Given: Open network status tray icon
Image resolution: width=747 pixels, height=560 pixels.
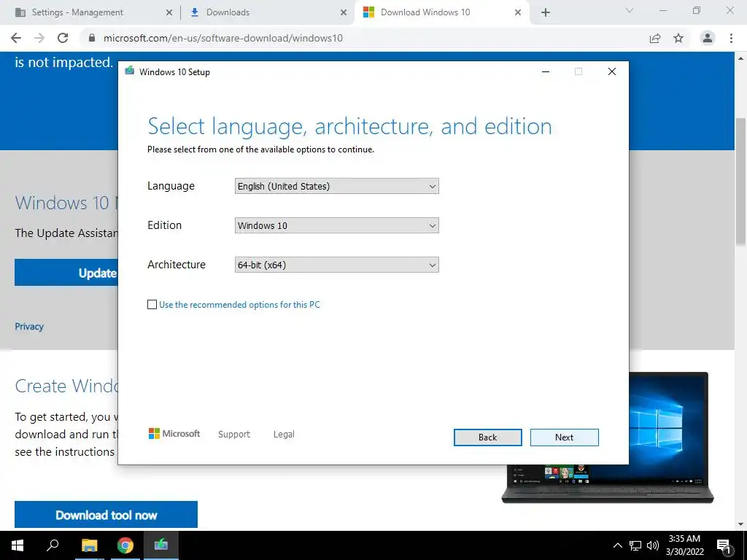Looking at the screenshot, I should click(x=635, y=545).
